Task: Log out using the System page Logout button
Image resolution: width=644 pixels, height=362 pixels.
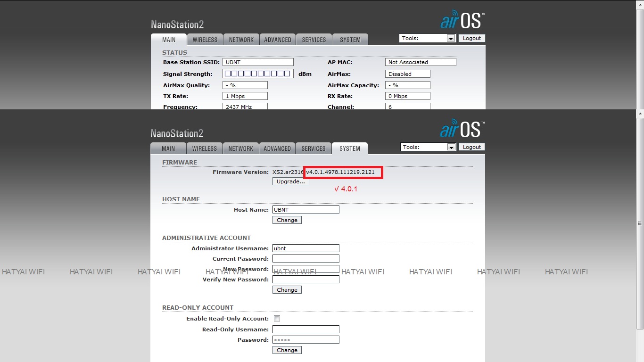Action: pos(472,147)
